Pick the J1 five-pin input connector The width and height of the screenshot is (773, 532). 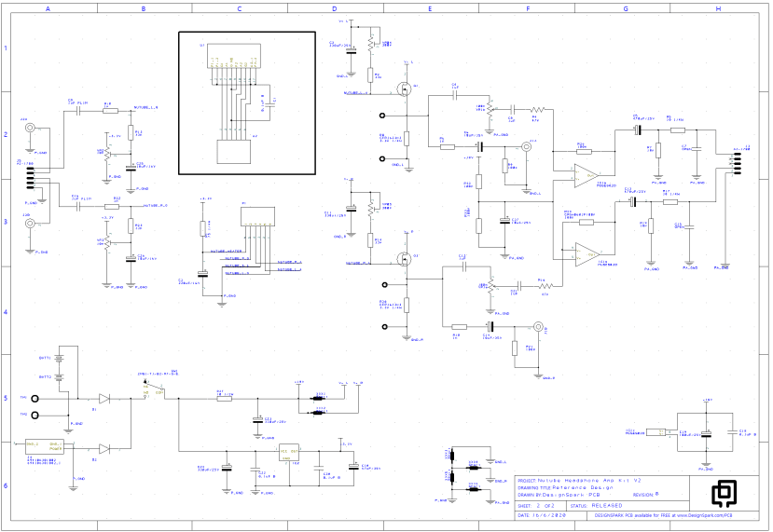pyautogui.click(x=31, y=177)
